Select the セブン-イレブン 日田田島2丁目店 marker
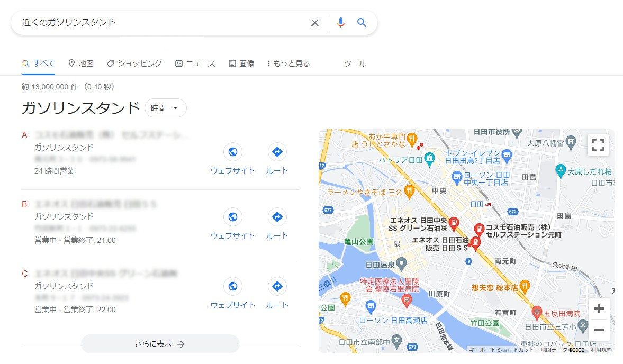The image size is (623, 364). click(507, 155)
